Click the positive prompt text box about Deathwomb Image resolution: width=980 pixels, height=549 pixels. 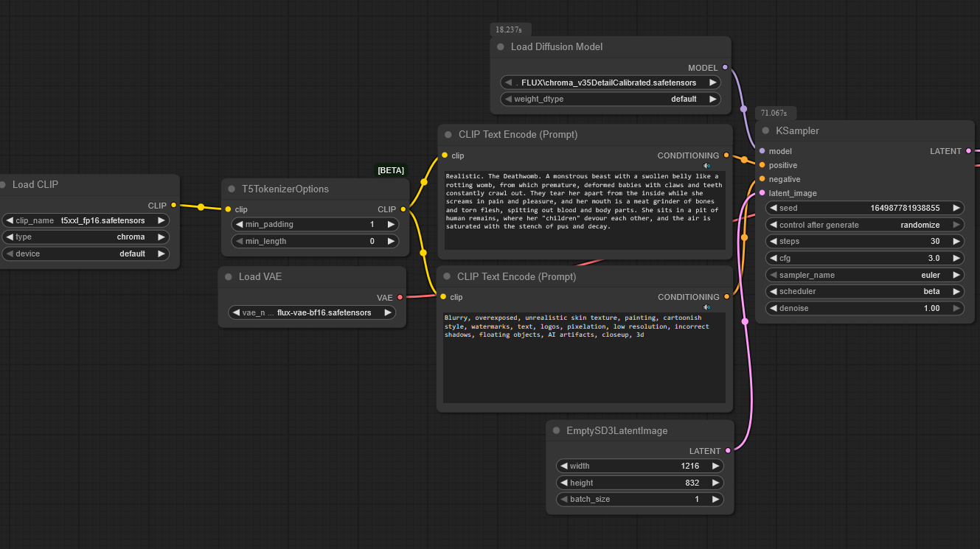pos(585,211)
